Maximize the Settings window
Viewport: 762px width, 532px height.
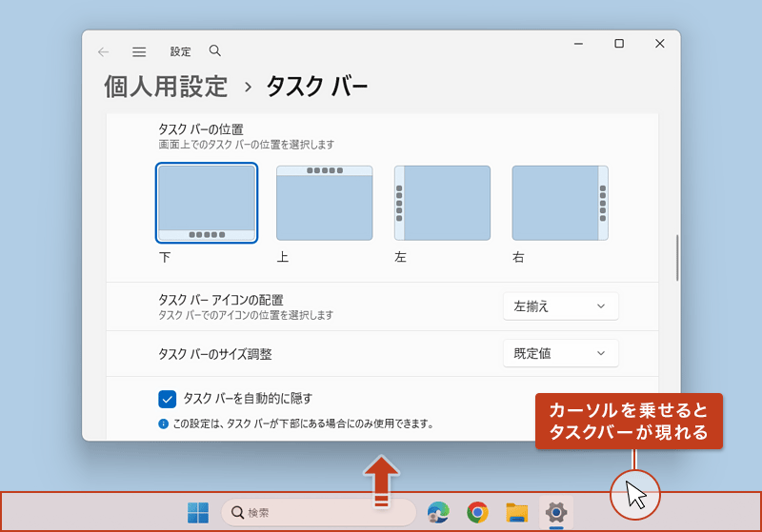coord(619,44)
